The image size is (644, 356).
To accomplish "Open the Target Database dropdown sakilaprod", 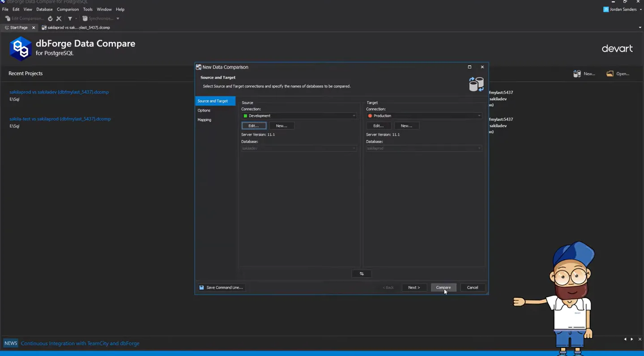I will coord(424,148).
